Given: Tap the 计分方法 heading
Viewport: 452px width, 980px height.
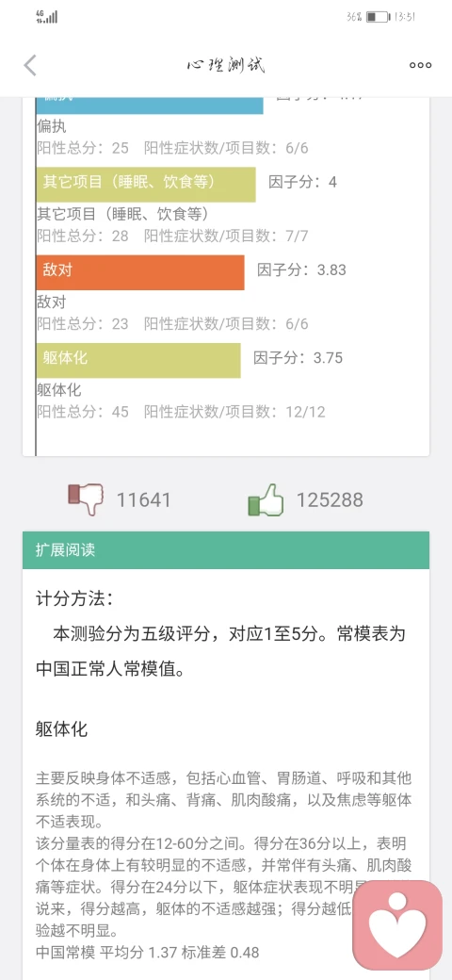Looking at the screenshot, I should coord(75,598).
